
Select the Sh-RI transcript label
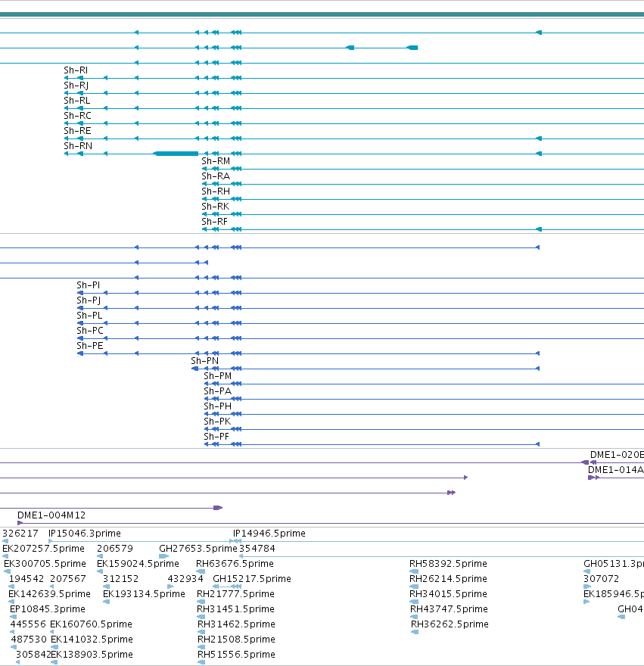(x=76, y=70)
